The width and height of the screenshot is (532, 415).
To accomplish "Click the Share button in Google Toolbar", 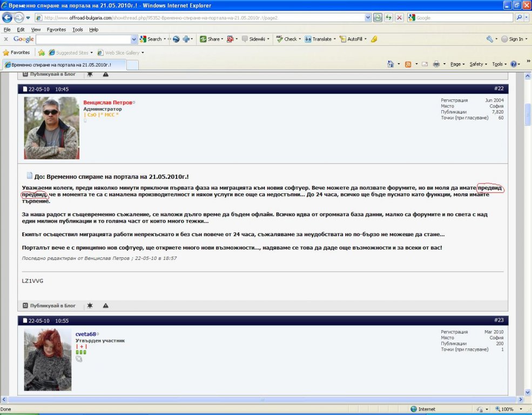I will 210,39.
